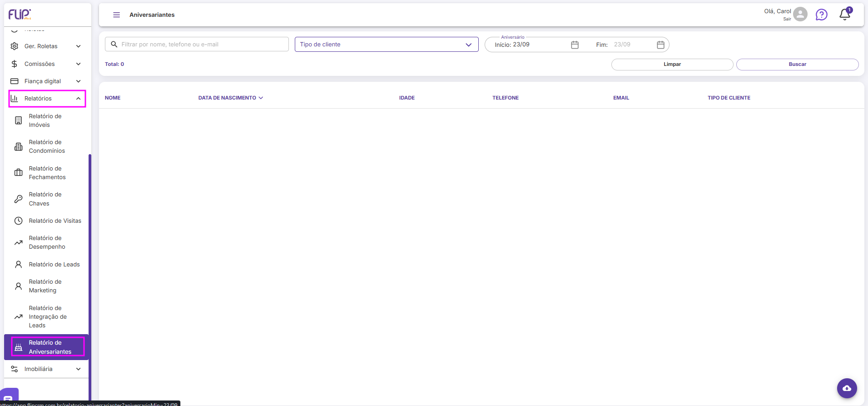Expand the Comissões chevron

tap(79, 64)
